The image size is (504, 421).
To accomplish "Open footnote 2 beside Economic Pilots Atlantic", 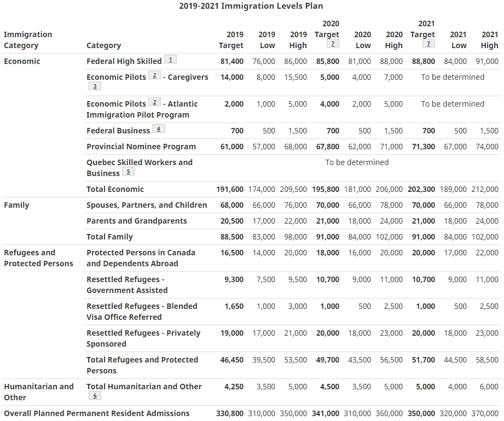I will [x=154, y=102].
